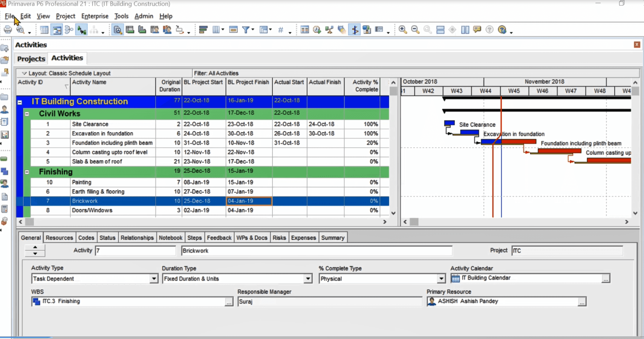Sort by the Original Duration column header
644x339 pixels.
[x=169, y=86]
